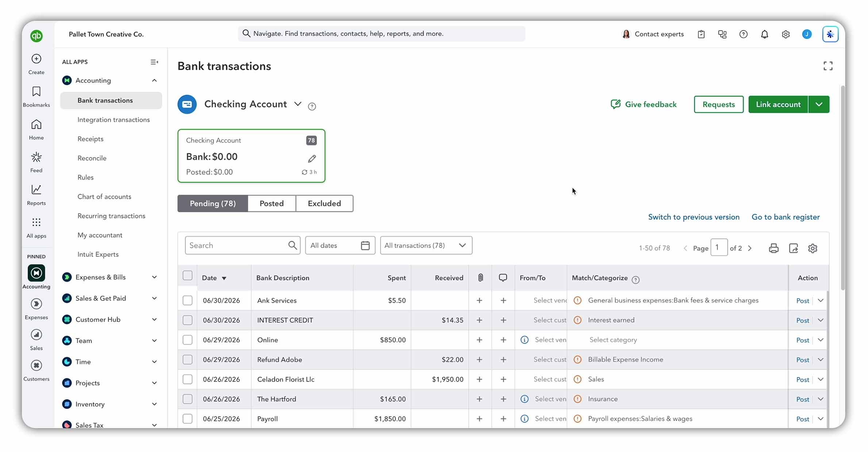Open the Feed icon

pos(36,157)
